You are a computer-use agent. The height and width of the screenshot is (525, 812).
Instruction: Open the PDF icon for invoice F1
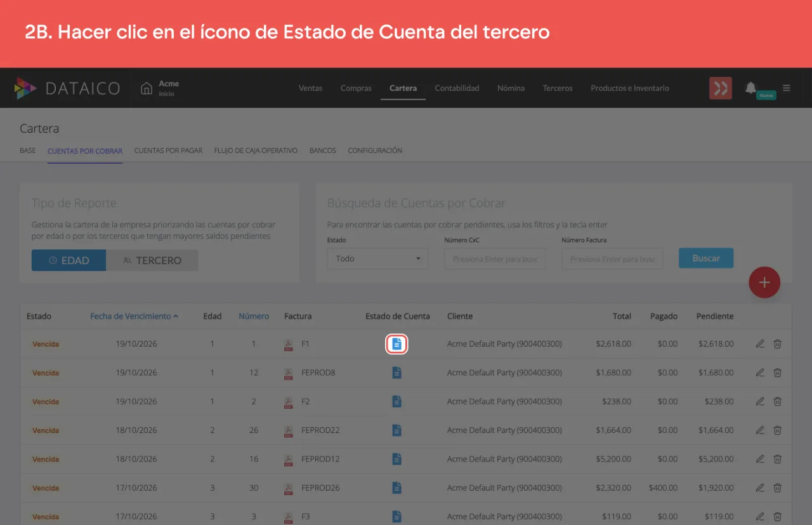click(x=289, y=344)
